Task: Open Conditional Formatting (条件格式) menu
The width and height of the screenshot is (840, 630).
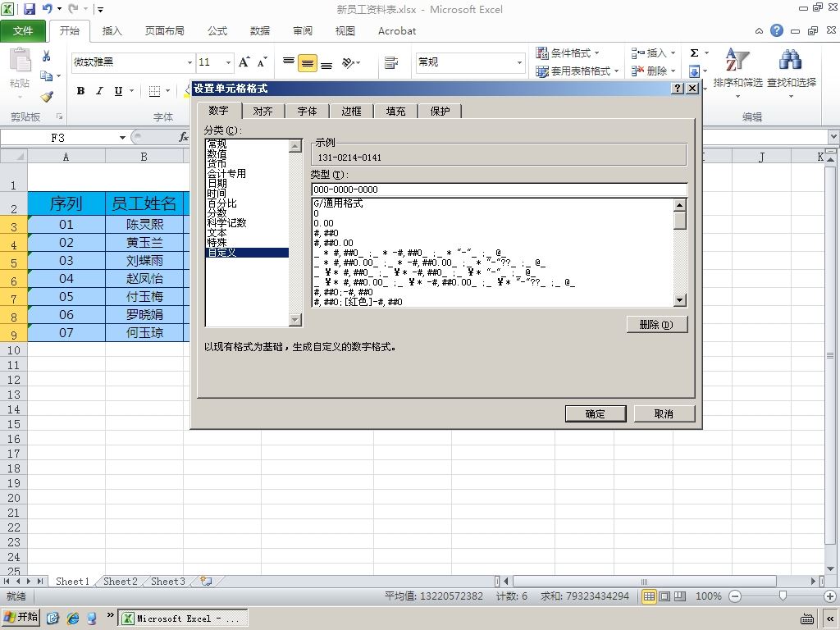Action: coord(568,53)
